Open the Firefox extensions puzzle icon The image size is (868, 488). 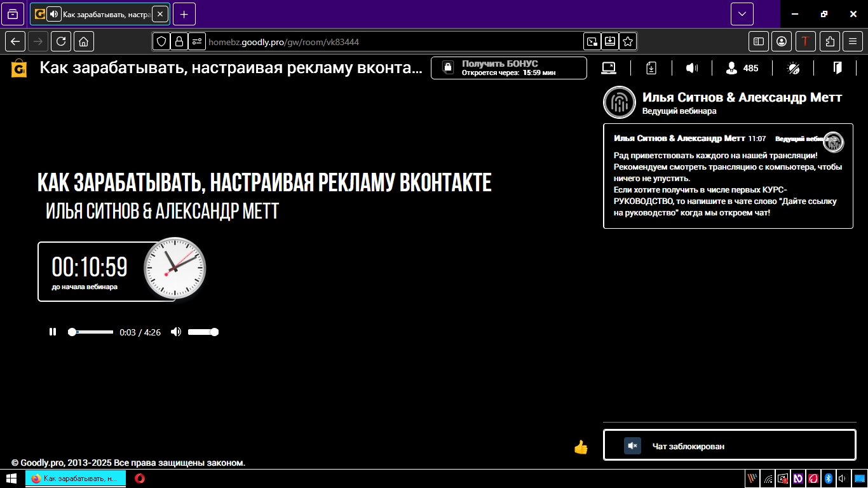click(830, 41)
